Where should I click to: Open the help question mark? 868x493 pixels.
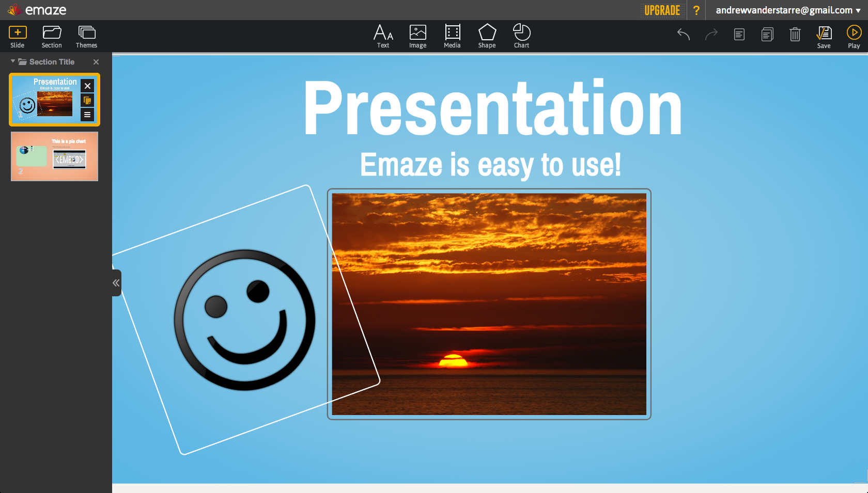pos(696,10)
